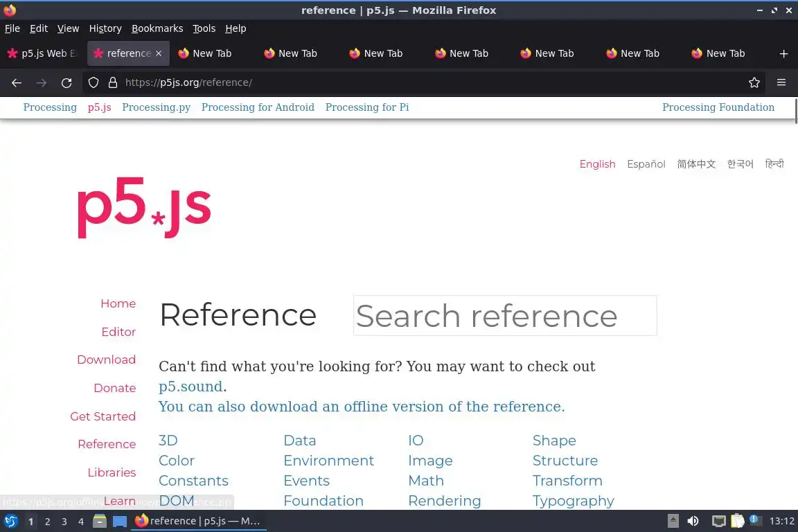Click the show desktop icon in taskbar
Image resolution: width=798 pixels, height=532 pixels.
tap(120, 522)
